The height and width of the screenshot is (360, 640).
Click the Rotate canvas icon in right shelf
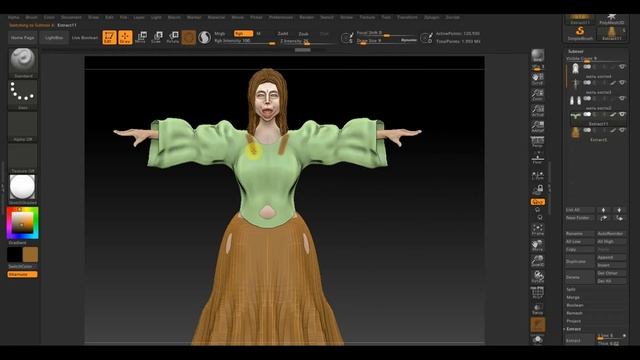pos(538,277)
